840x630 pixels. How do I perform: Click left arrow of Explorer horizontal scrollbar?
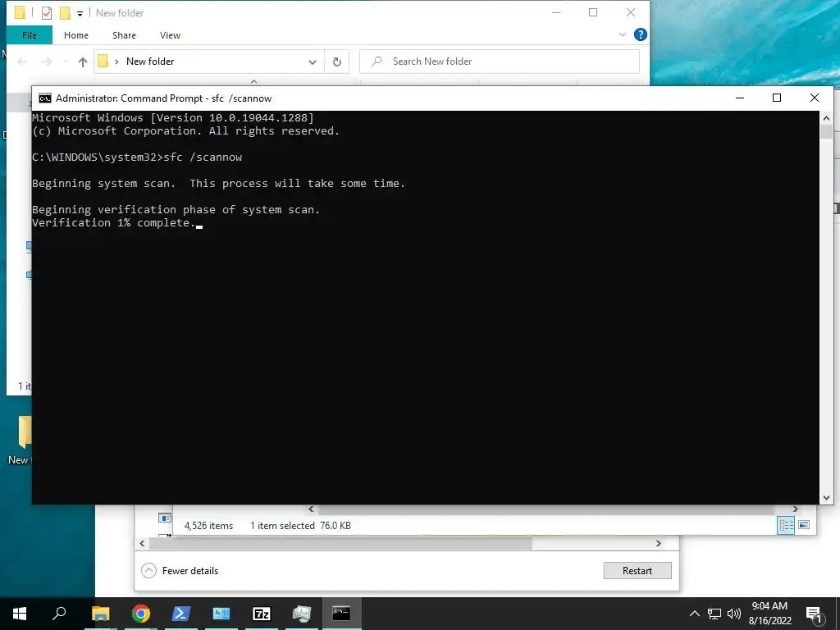tap(311, 509)
